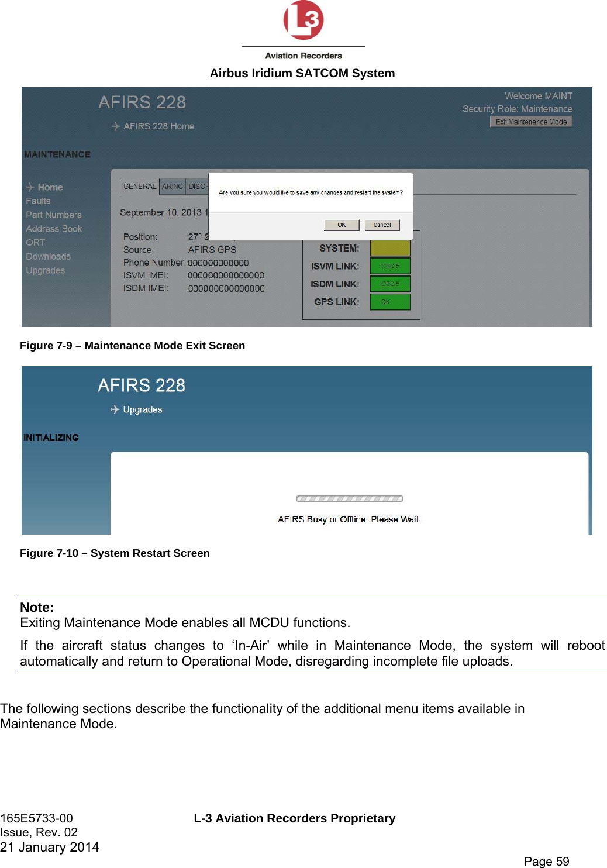The image size is (607, 868).
Task: Click the AFIRS 228 title on Maintenance screen
Action: pyautogui.click(x=142, y=102)
